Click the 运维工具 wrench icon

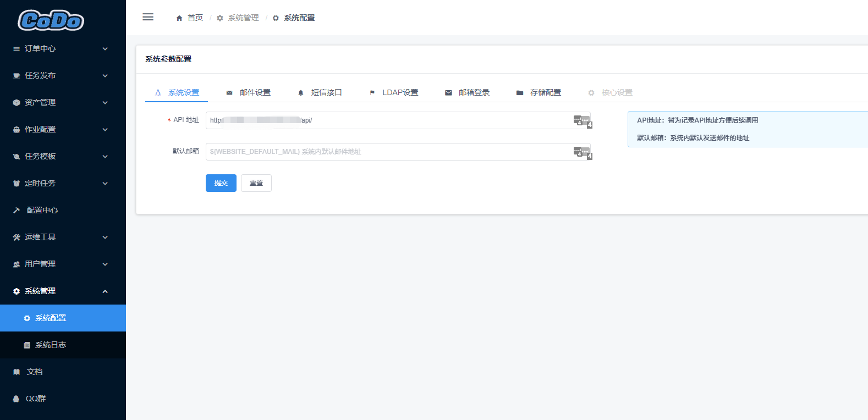coord(17,237)
